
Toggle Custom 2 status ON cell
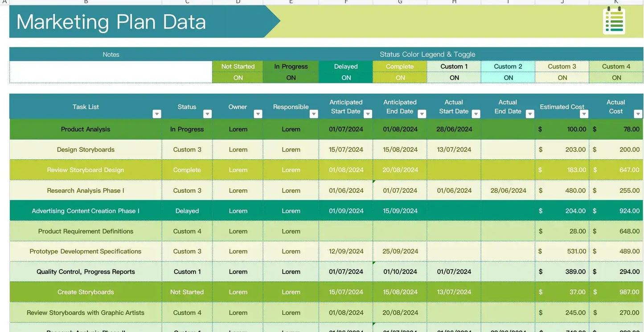point(508,78)
